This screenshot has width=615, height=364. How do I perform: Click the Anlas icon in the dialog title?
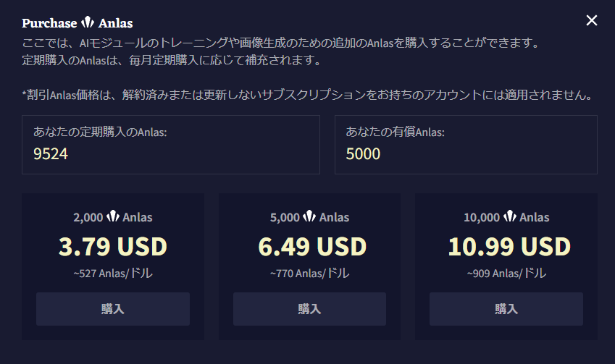coord(88,22)
